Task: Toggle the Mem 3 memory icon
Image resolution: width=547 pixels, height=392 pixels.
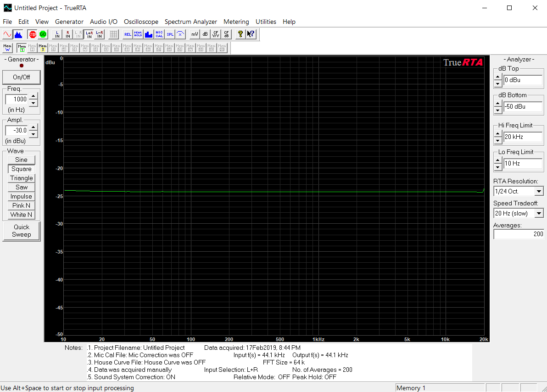Action: click(43, 48)
